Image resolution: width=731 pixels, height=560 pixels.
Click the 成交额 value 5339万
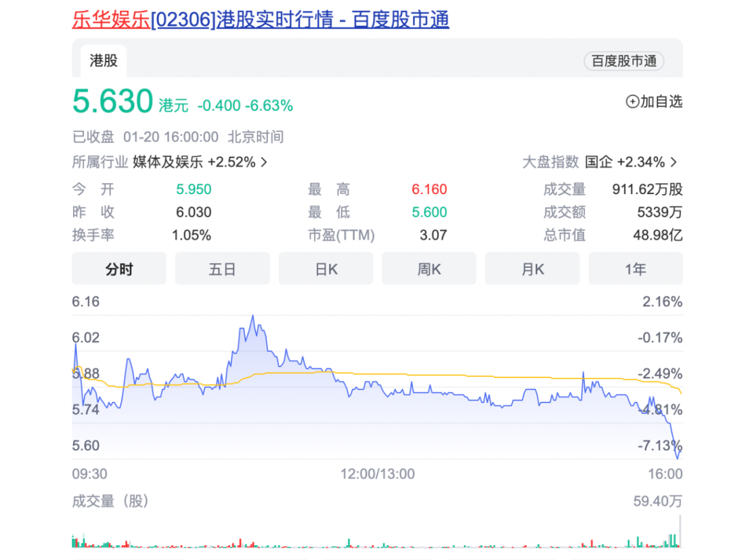[x=660, y=212]
